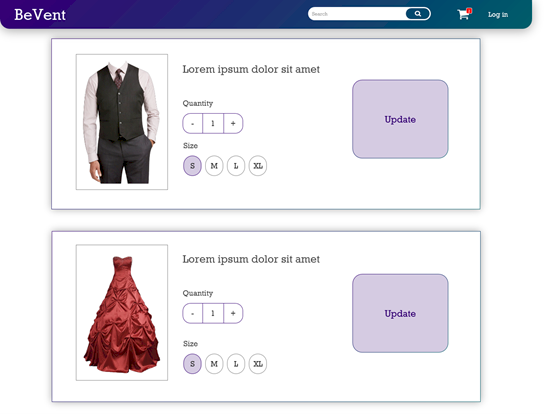
Task: Select size S for the red dress
Action: [x=192, y=364]
